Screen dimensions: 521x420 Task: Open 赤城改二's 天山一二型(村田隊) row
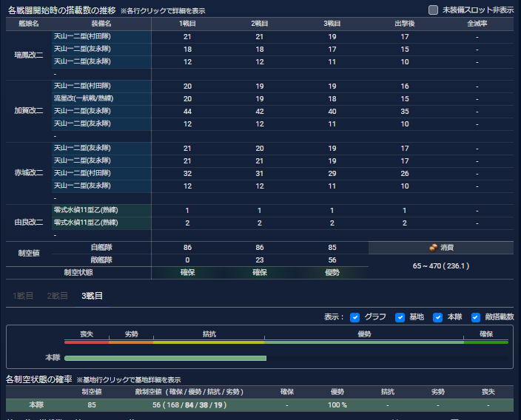[x=260, y=173]
